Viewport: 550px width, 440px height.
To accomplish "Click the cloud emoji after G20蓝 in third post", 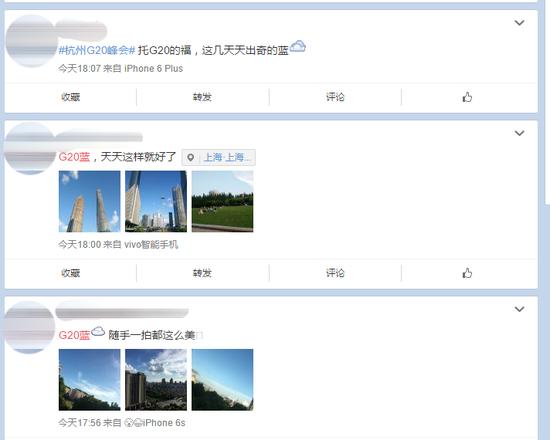I will click(x=98, y=331).
